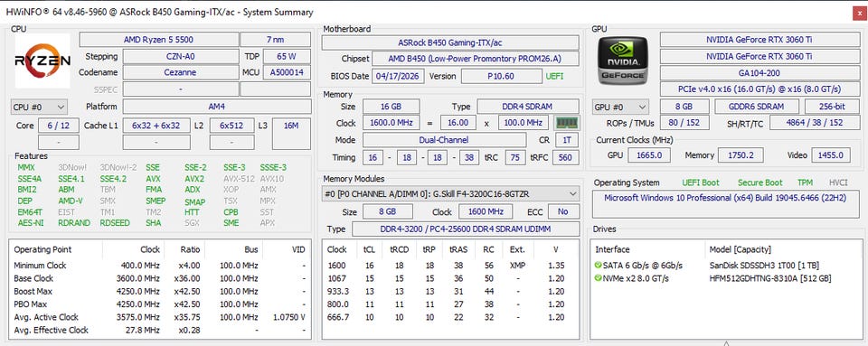Click the 6x512 L2 cache value

pyautogui.click(x=232, y=126)
